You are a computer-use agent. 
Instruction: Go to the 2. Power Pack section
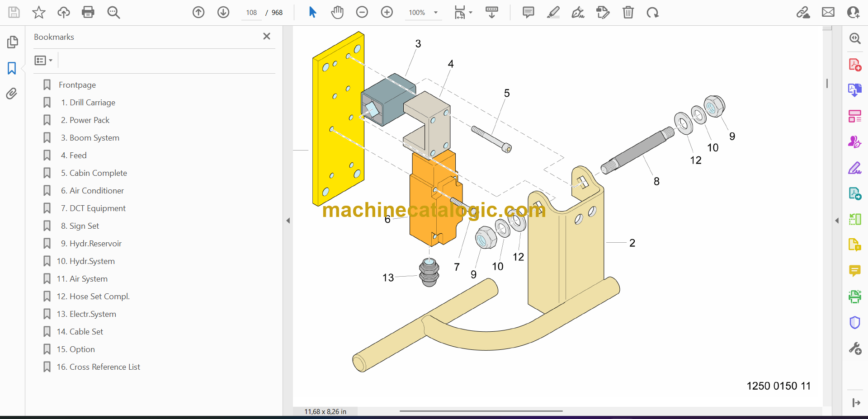pyautogui.click(x=85, y=120)
